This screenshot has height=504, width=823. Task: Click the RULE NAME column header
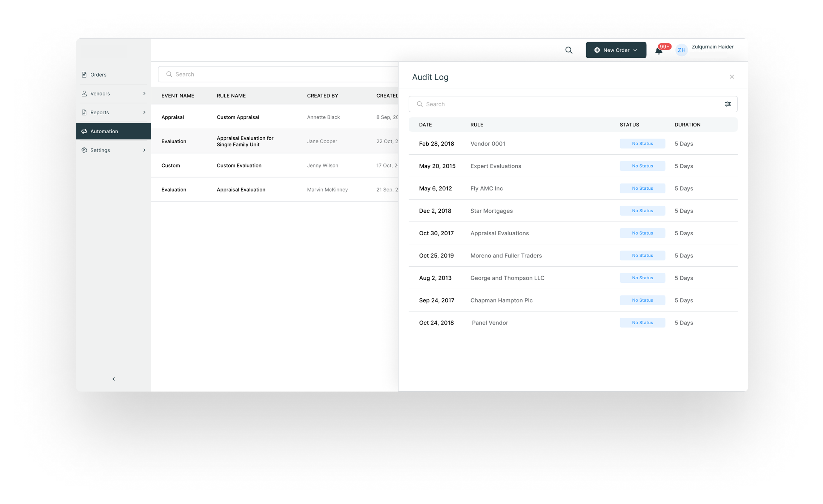231,96
